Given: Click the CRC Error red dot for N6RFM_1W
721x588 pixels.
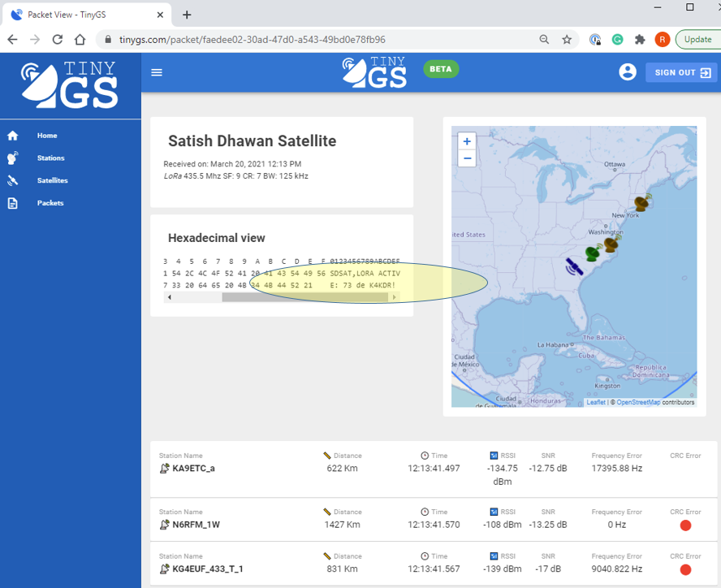Looking at the screenshot, I should (685, 525).
